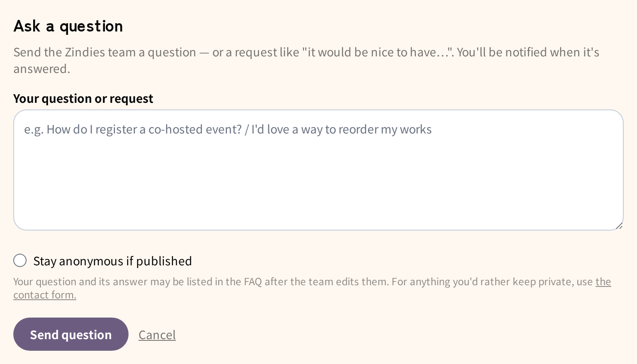Open the underlined "contact form." link
Image resolution: width=637 pixels, height=364 pixels.
tap(45, 295)
